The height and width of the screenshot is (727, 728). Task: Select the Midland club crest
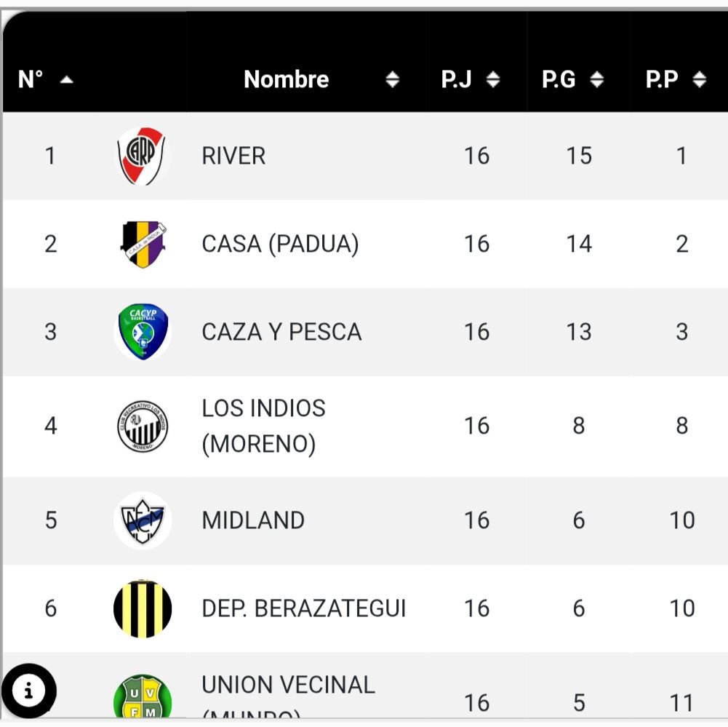coord(143,520)
